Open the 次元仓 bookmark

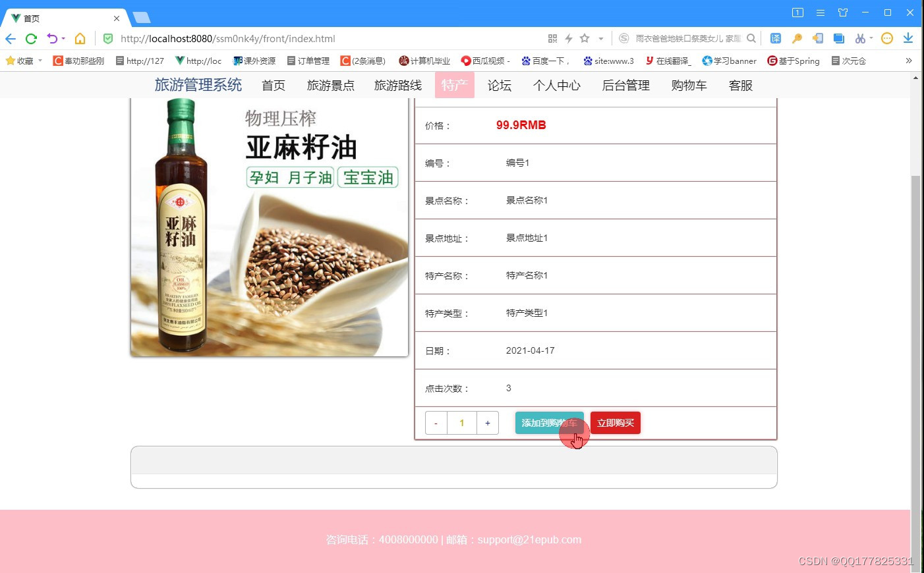(x=848, y=61)
